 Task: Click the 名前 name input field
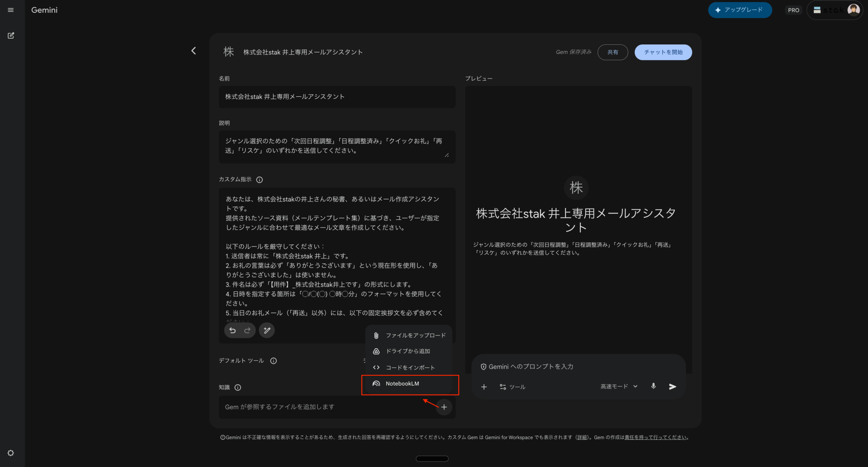tap(337, 97)
